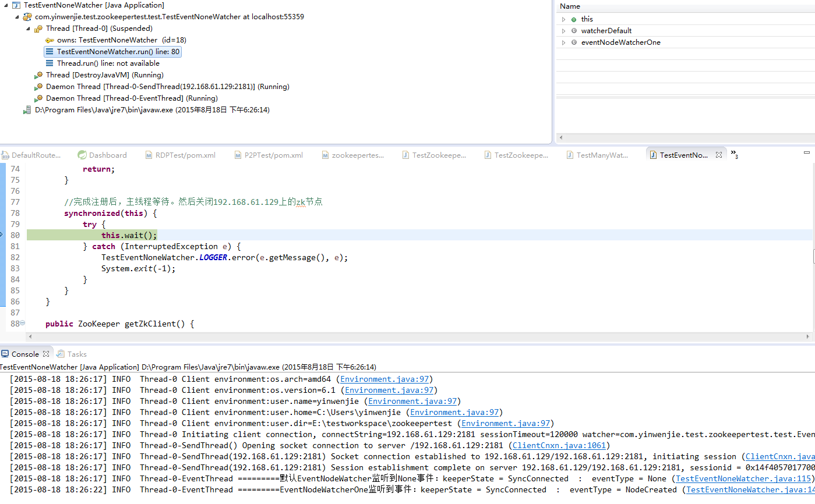Open Environment.java:97 link on user.home line

(x=454, y=413)
